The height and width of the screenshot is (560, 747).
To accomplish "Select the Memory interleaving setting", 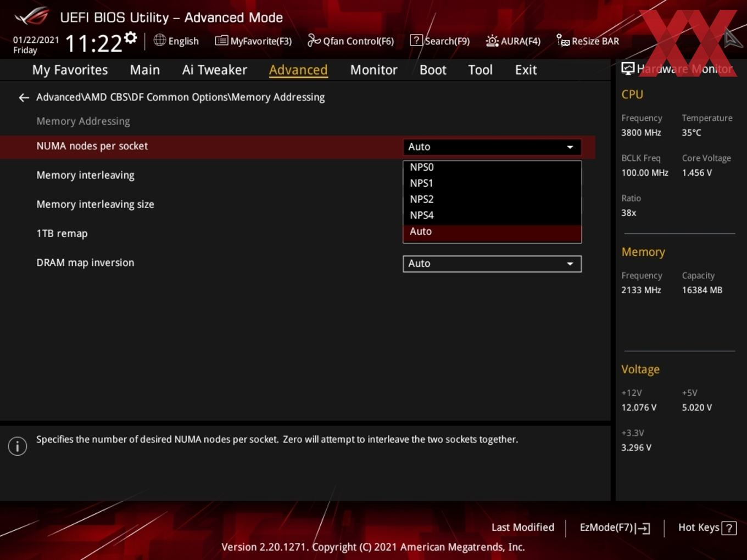I will tap(85, 175).
